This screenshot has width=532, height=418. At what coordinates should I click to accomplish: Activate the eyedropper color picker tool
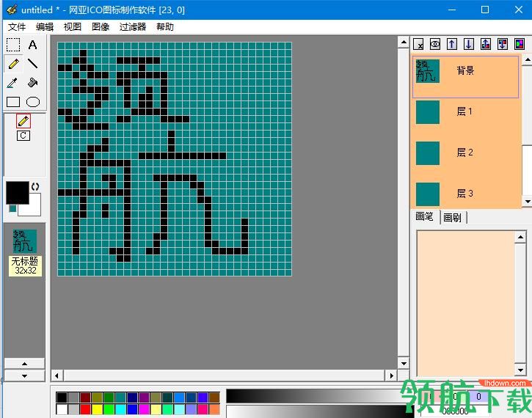13,83
